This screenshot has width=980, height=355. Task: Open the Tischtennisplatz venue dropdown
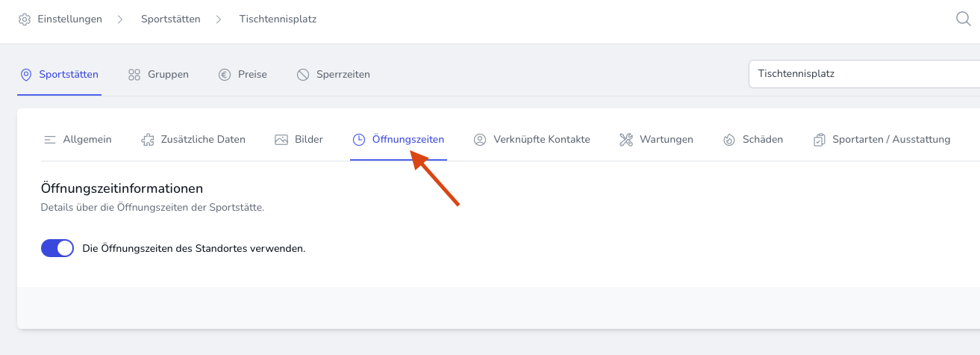click(x=864, y=74)
